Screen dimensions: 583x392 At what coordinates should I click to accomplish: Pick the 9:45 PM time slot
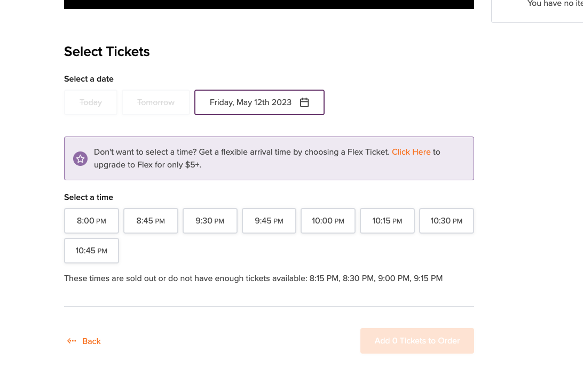point(269,221)
